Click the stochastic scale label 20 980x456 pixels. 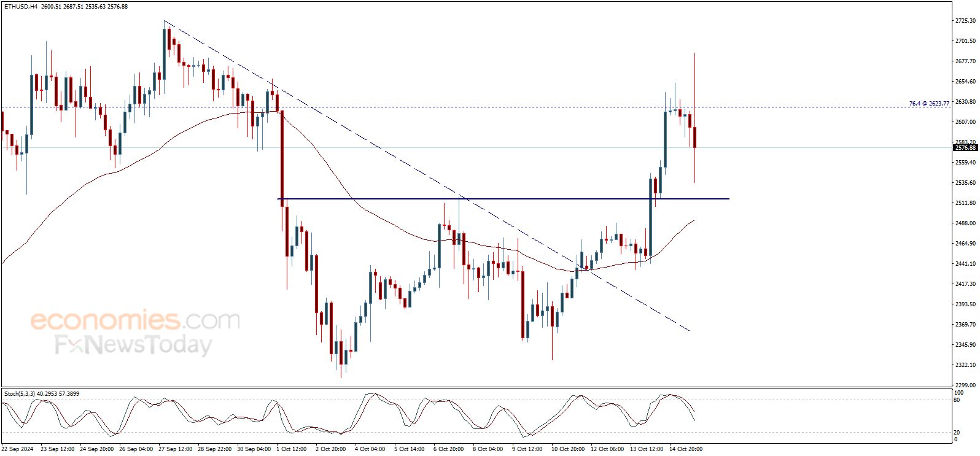click(957, 433)
